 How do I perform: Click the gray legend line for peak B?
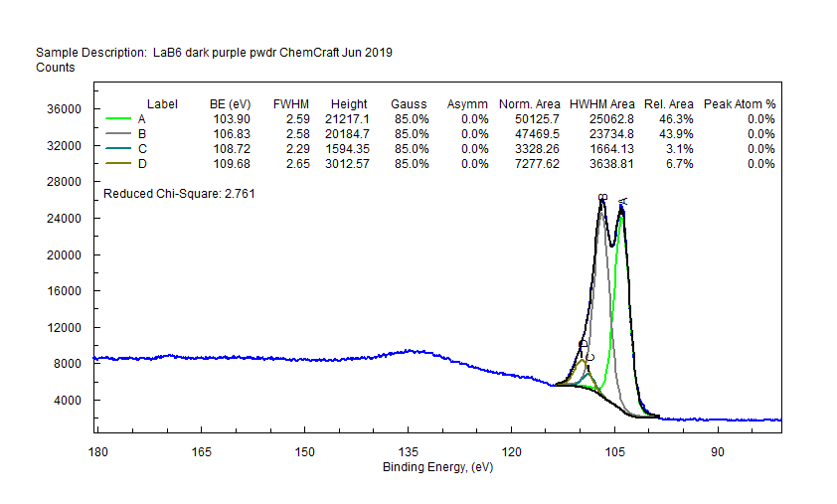click(x=118, y=134)
